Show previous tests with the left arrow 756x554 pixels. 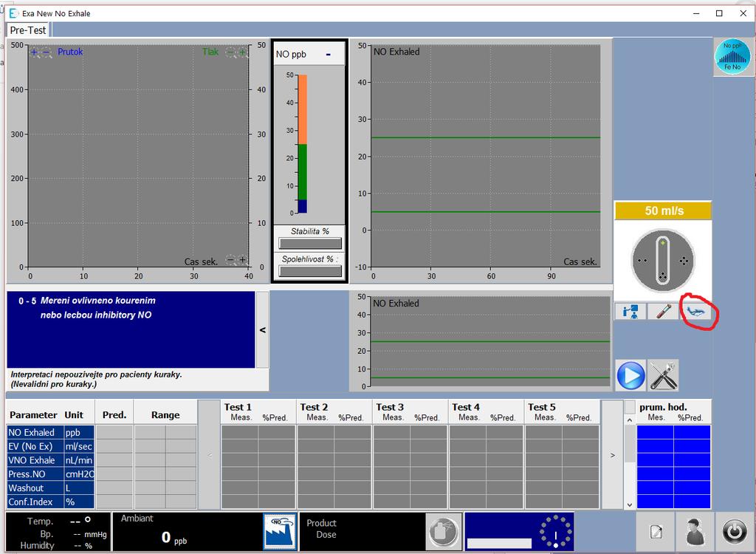[x=209, y=454]
